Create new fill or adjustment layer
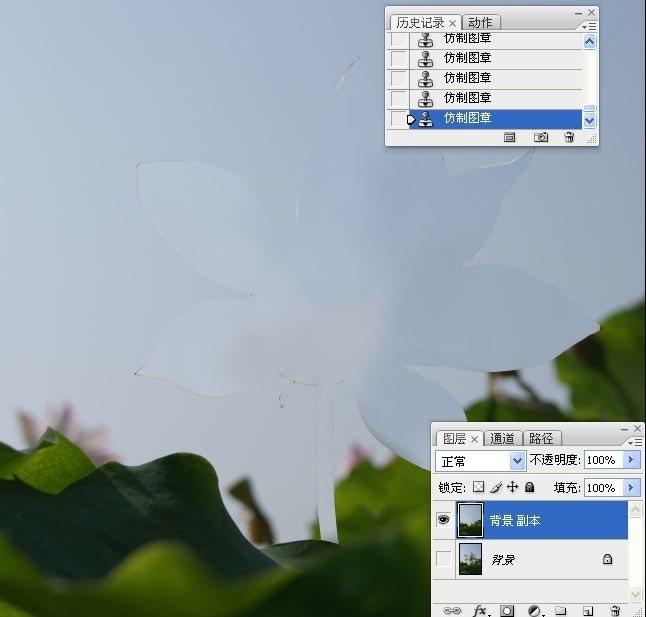This screenshot has width=646, height=617. click(x=535, y=610)
